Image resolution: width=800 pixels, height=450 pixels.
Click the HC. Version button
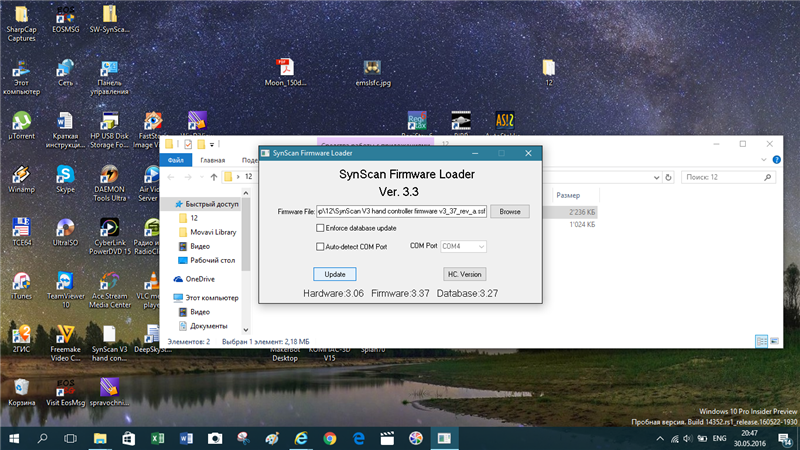coord(463,274)
